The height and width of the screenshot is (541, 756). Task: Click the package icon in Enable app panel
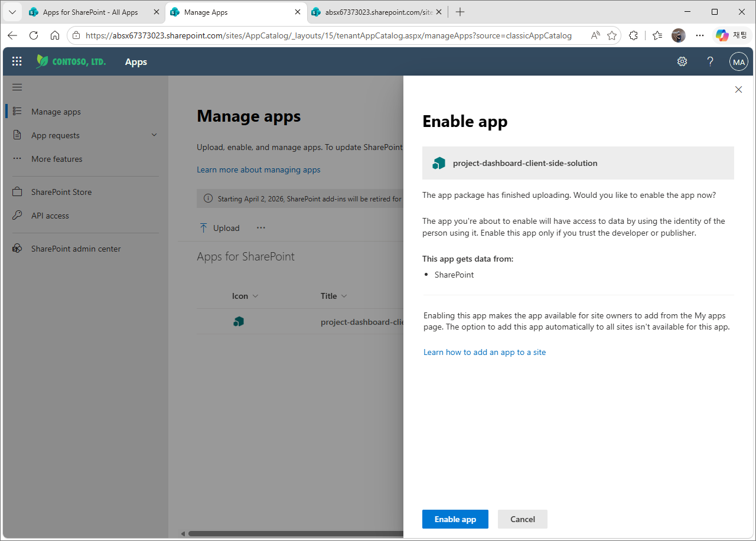(x=439, y=163)
